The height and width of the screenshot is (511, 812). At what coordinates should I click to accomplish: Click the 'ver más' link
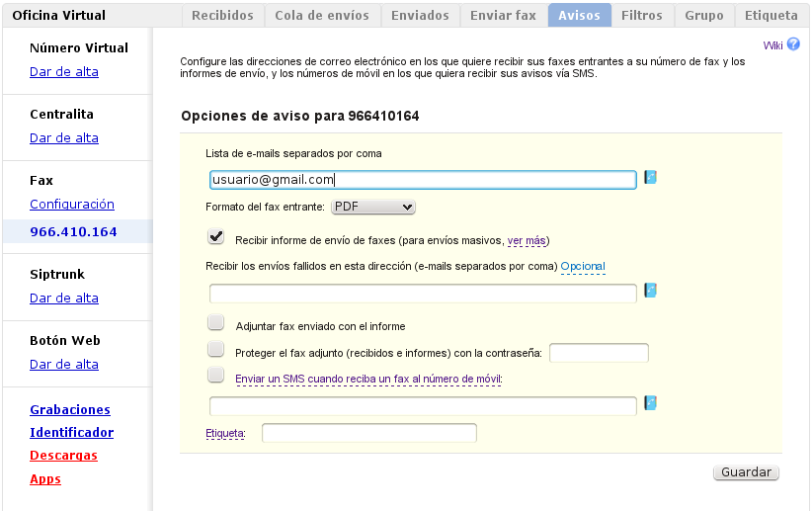point(527,240)
